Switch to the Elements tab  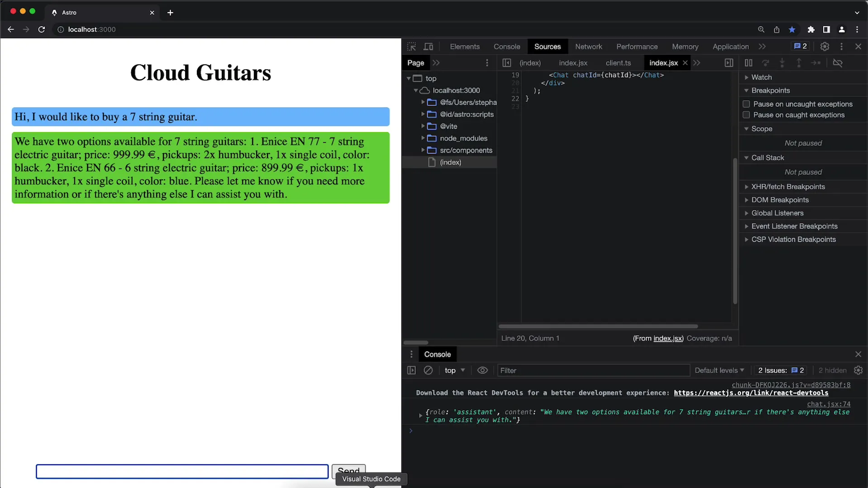(464, 47)
